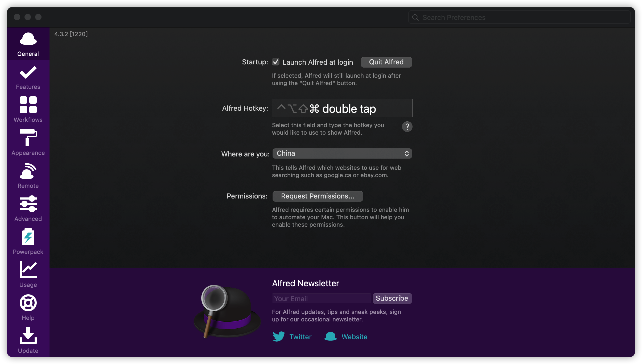Open the Appearance paint roller section
Viewport: 642px width, 364px height.
pyautogui.click(x=28, y=143)
